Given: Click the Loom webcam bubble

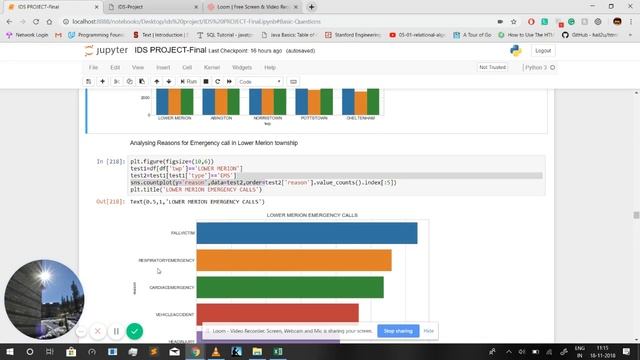Looking at the screenshot, I should [x=44, y=300].
